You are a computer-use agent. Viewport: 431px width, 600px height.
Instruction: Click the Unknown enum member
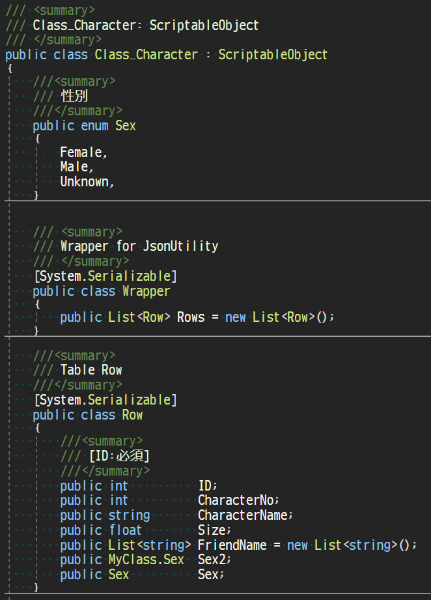click(x=85, y=181)
